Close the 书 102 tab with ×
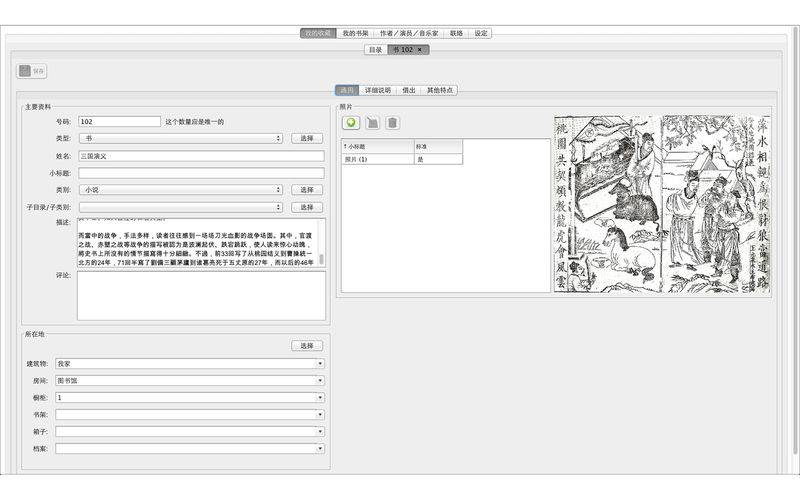Viewport: 800px width, 500px height. click(x=420, y=49)
